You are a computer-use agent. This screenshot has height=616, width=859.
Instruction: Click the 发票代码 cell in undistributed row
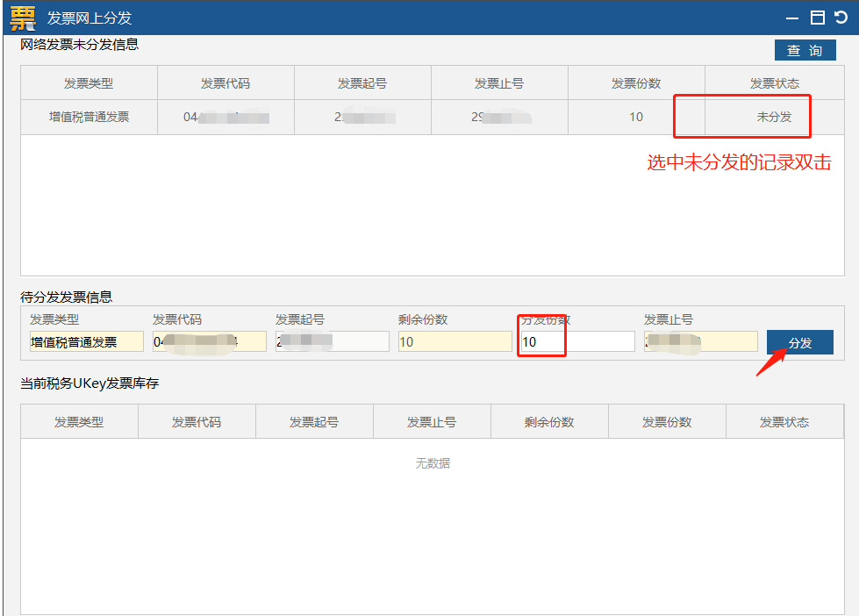tap(225, 117)
